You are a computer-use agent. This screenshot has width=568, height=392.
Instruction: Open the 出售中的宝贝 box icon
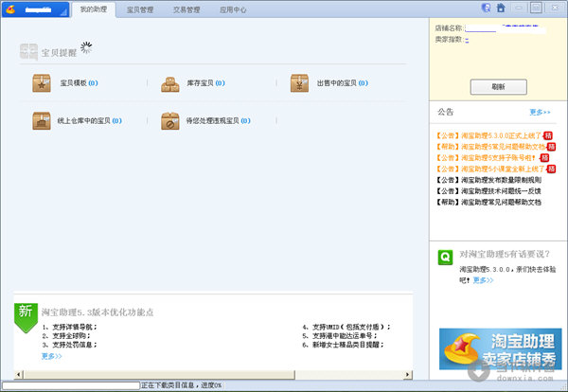(299, 83)
